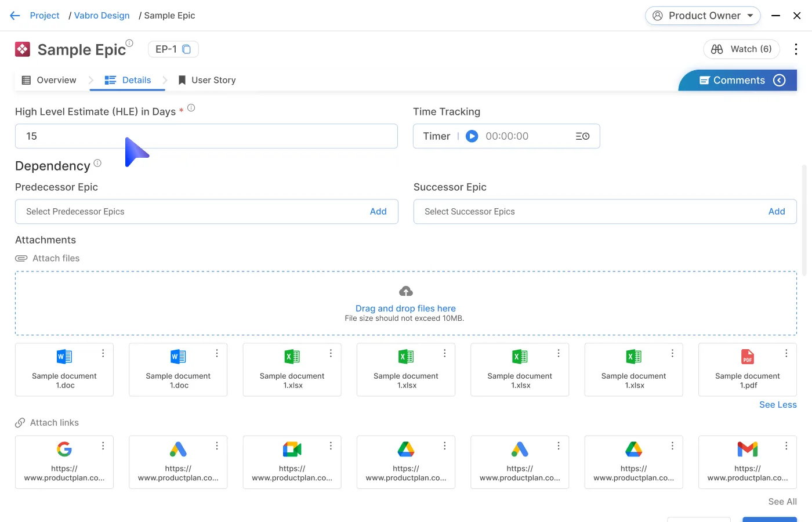Open options for Sample document 1.pdf
This screenshot has height=522, width=812.
786,353
